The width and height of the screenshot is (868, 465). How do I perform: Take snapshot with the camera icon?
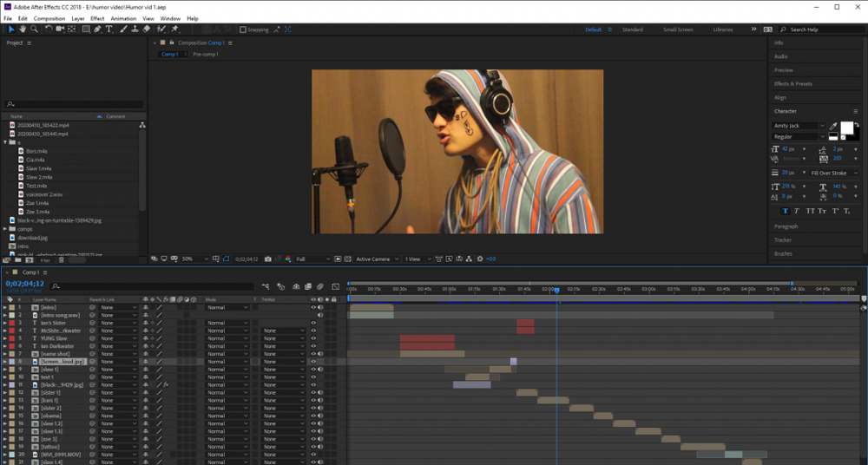tap(268, 259)
